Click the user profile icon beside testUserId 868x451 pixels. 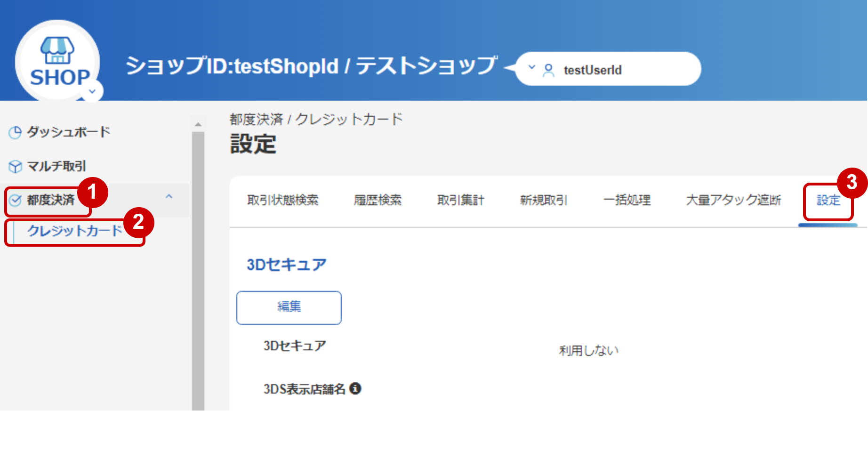tap(548, 70)
